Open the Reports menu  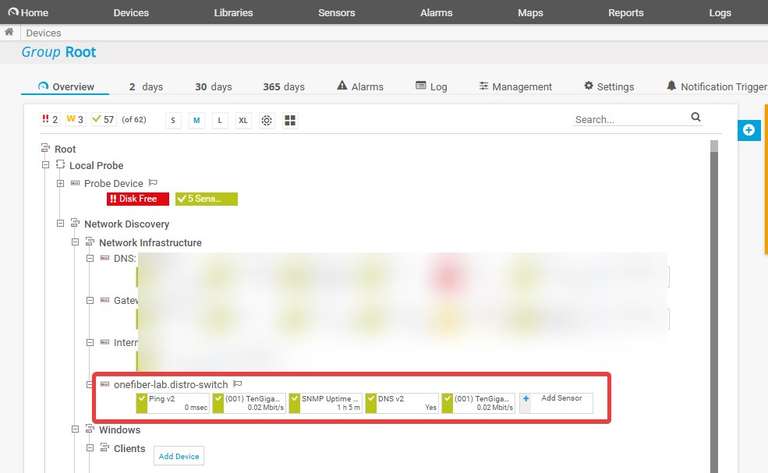pos(625,13)
